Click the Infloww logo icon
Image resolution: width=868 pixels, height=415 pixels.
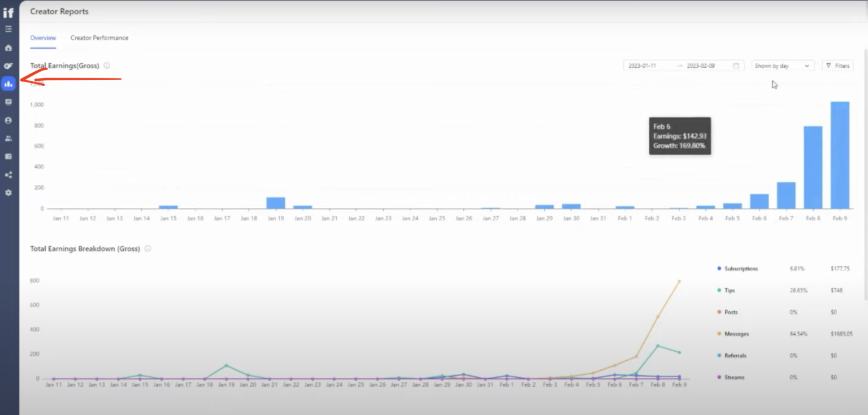click(x=8, y=12)
